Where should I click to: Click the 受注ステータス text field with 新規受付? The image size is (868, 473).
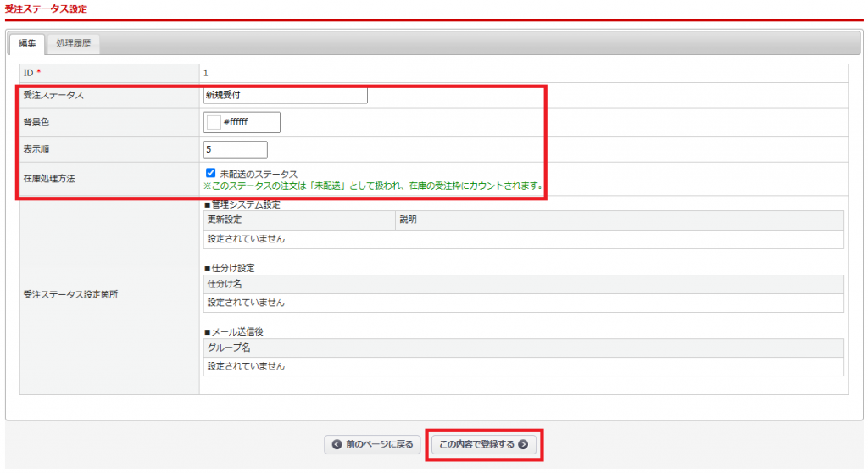pos(285,95)
